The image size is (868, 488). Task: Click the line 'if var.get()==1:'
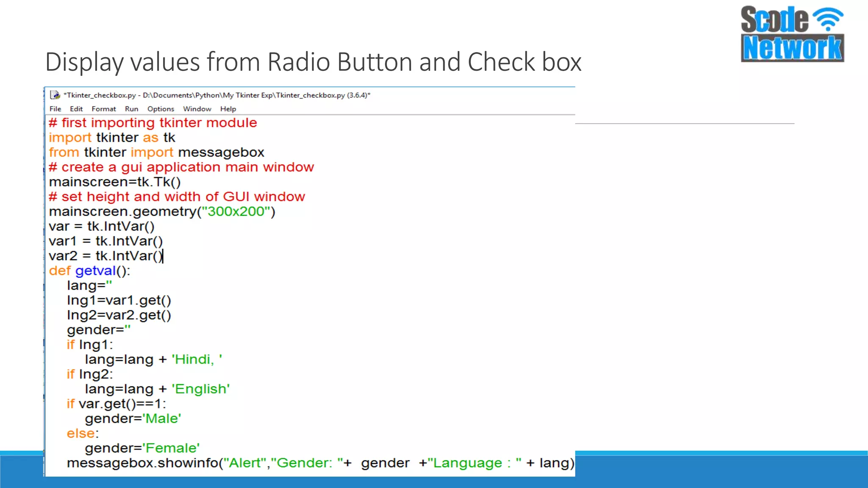tap(117, 404)
